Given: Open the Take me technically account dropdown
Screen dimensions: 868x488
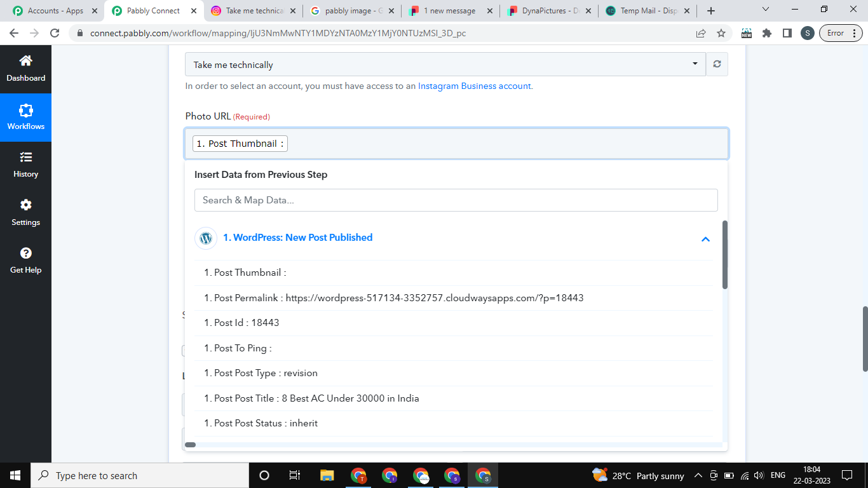Looking at the screenshot, I should pyautogui.click(x=445, y=64).
